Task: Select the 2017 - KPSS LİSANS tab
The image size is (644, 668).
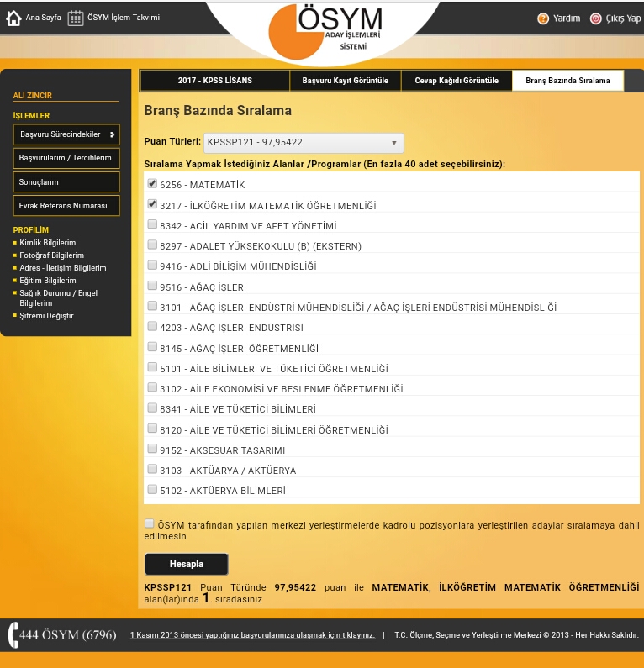Action: click(215, 81)
